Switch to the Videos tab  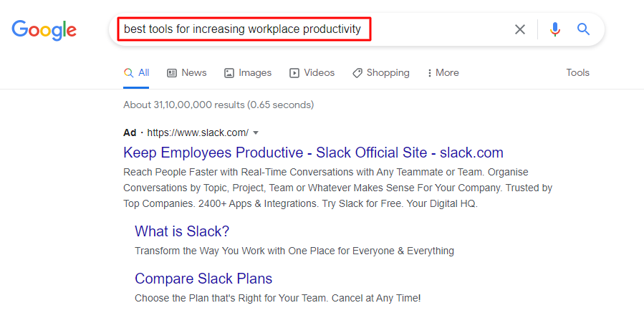[x=312, y=73]
